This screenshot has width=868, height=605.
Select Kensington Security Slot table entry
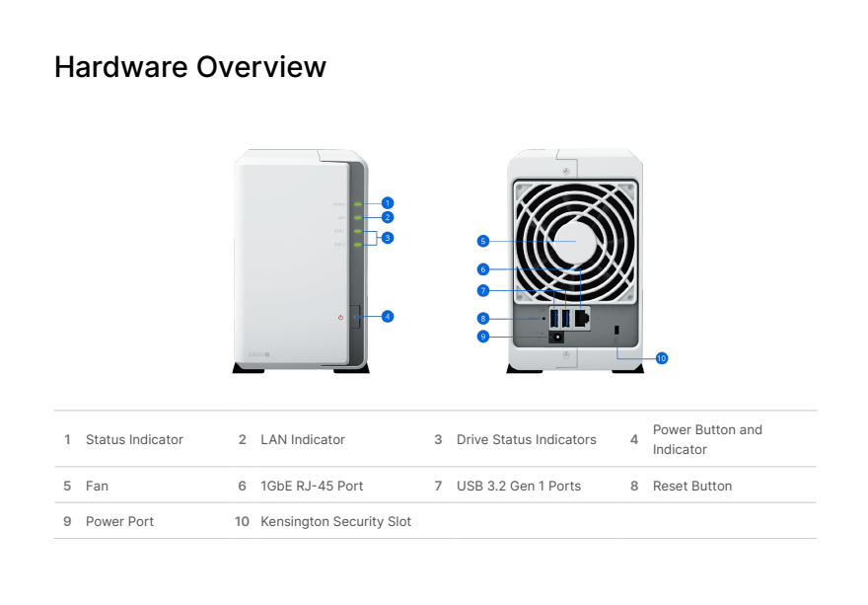pyautogui.click(x=335, y=521)
